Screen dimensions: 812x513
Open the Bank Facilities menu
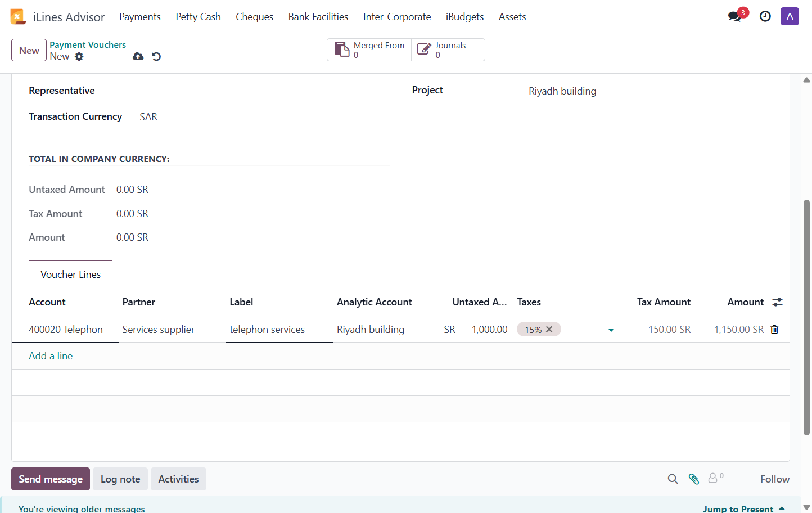point(318,17)
